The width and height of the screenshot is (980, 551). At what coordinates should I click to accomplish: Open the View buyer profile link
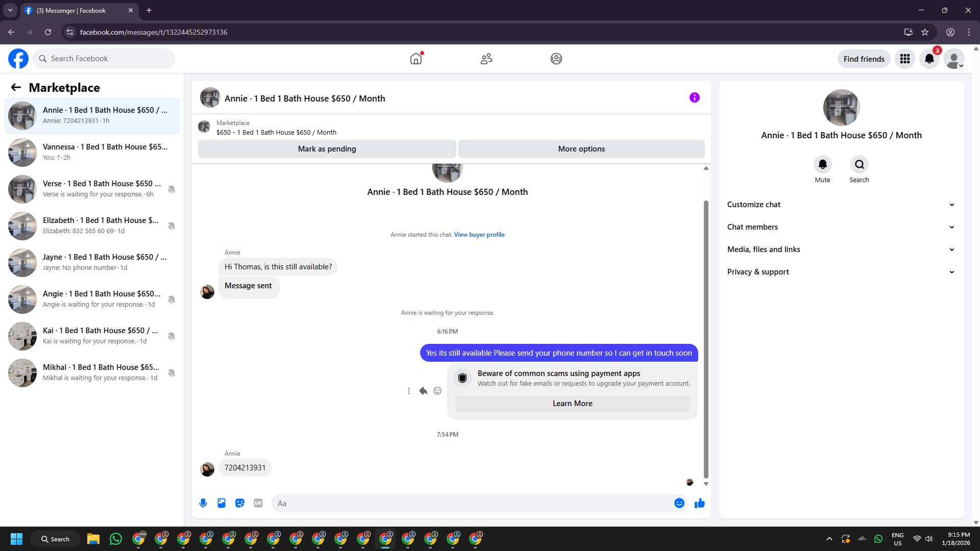479,235
